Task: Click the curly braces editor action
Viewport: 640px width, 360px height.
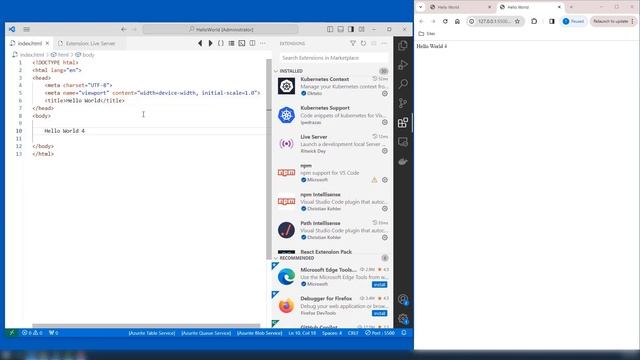Action: tap(221, 43)
